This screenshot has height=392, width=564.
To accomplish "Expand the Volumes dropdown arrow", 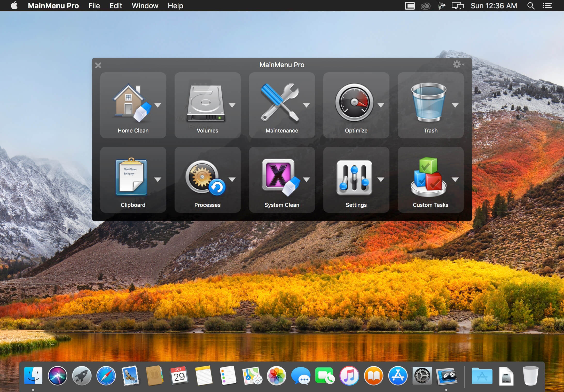I will click(x=232, y=105).
